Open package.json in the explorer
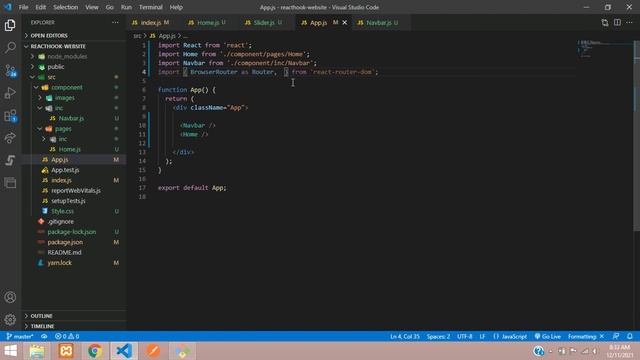The height and width of the screenshot is (360, 640). tap(65, 242)
